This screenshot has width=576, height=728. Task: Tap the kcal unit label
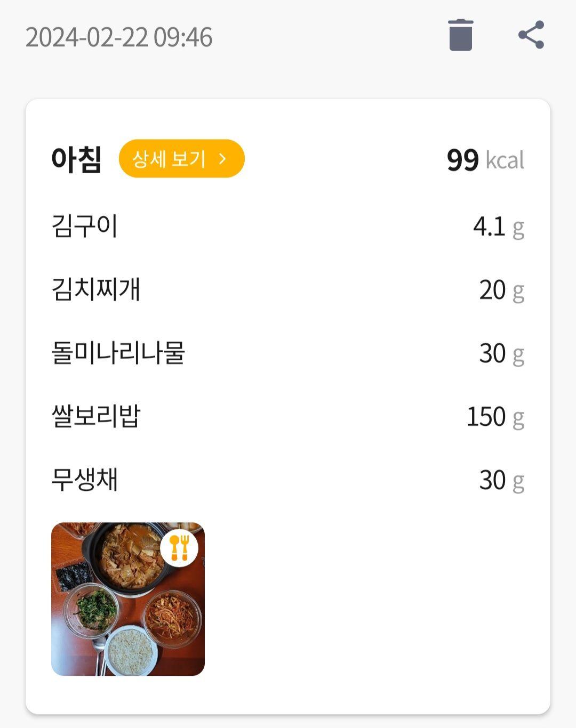click(505, 160)
